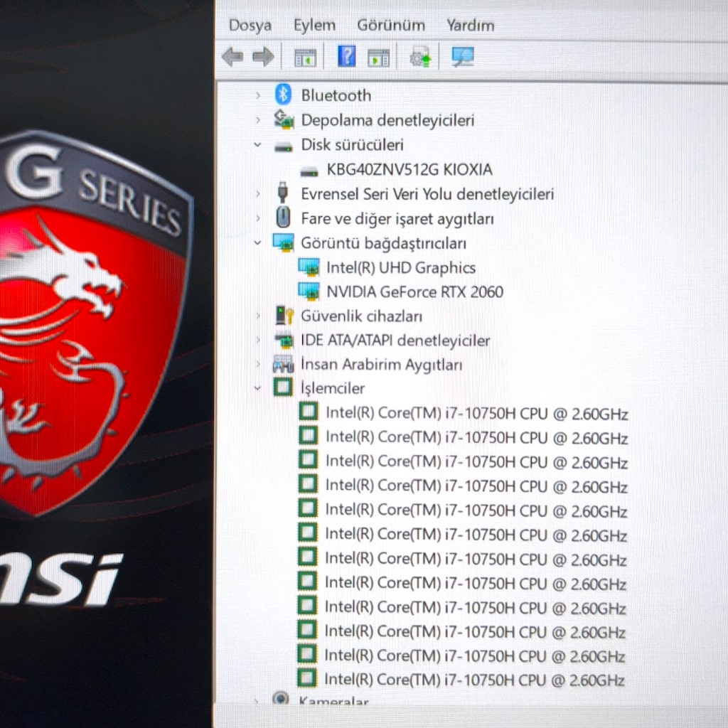This screenshot has width=728, height=728.
Task: Click the monitor icon for Görüntü bağdaştırıcıları
Action: click(283, 242)
